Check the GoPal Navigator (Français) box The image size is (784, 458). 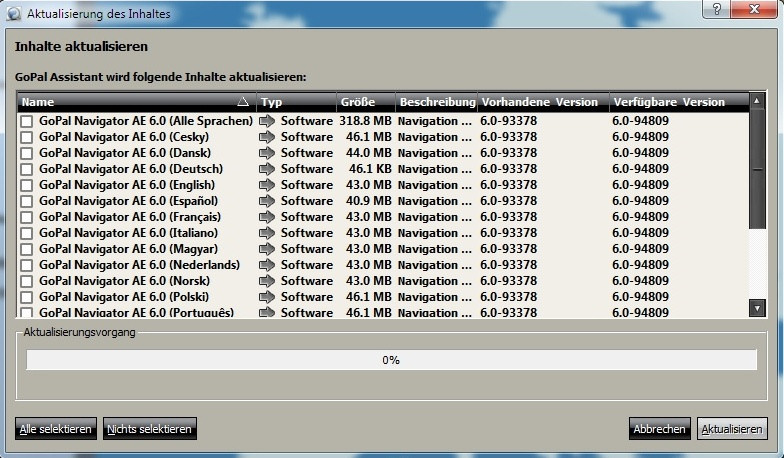pos(27,218)
